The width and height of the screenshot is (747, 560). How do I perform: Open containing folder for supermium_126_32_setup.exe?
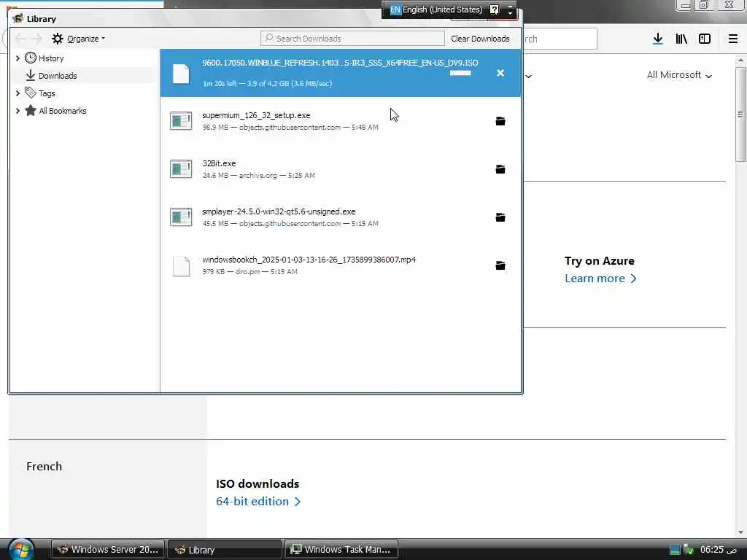(x=500, y=121)
